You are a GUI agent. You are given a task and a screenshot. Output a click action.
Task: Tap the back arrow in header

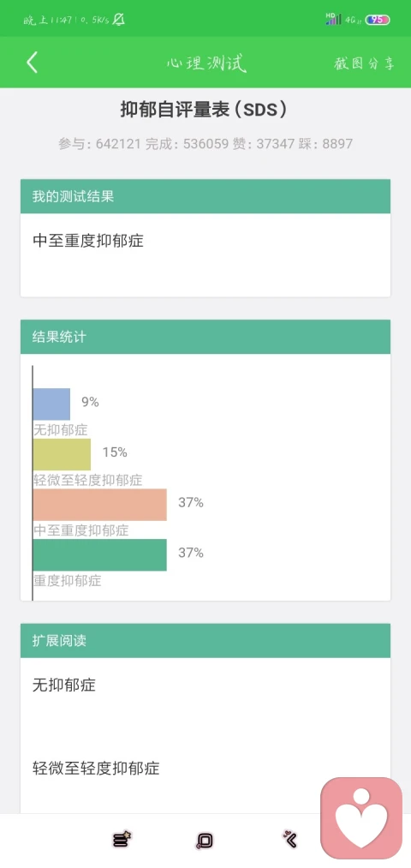(32, 63)
